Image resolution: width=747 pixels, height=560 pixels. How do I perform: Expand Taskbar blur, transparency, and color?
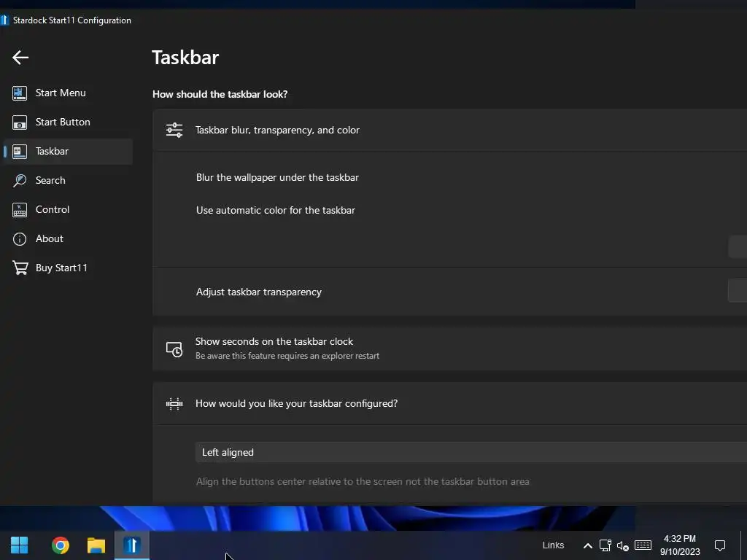449,130
